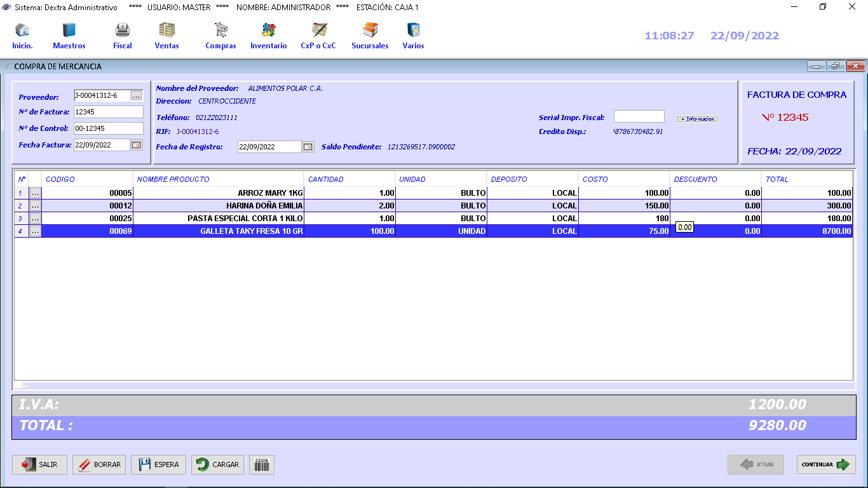Click code cell 00069

[x=87, y=231]
